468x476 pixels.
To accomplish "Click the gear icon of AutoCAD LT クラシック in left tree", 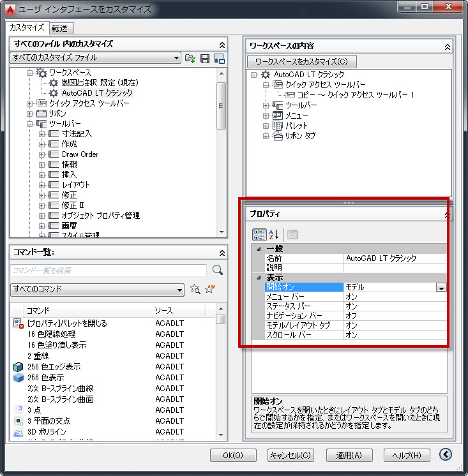I will 54,93.
